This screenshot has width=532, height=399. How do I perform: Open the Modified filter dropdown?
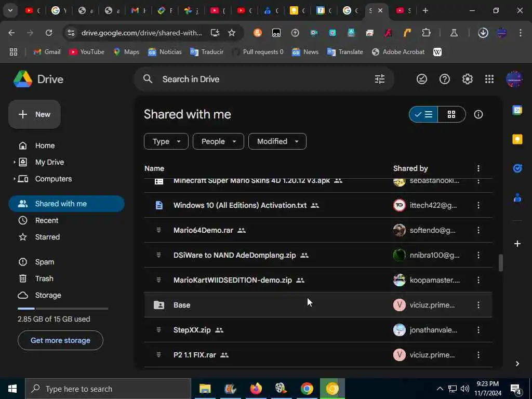click(x=277, y=141)
